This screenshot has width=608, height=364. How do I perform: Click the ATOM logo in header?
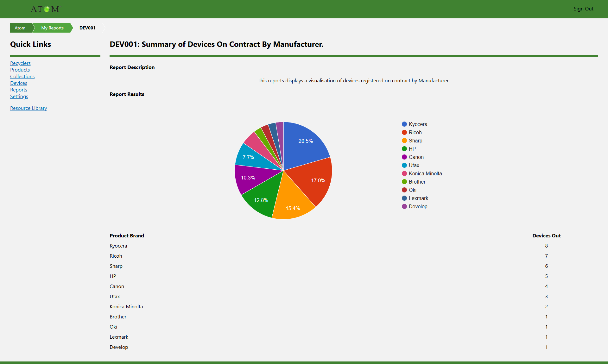45,9
